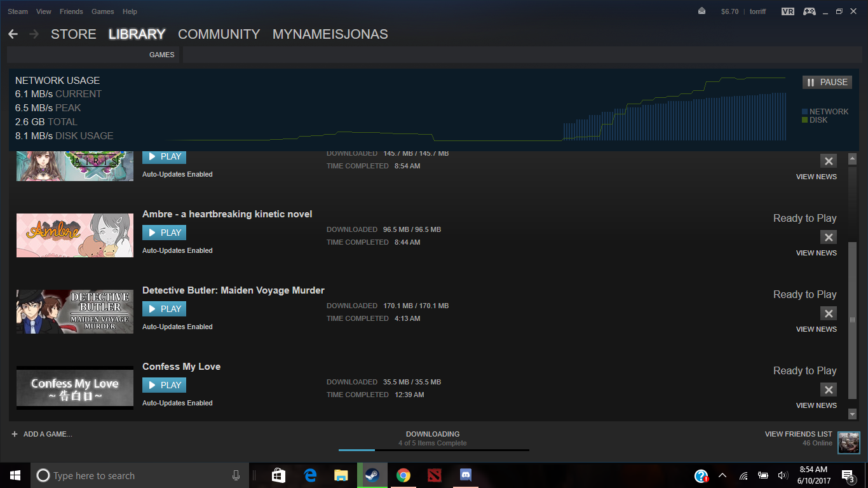Open the network Wi-Fi tray icon
The width and height of the screenshot is (868, 488).
click(743, 475)
